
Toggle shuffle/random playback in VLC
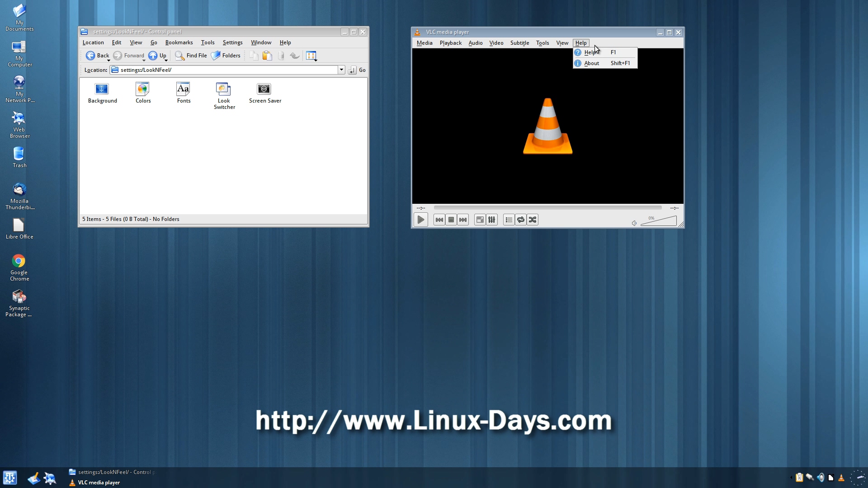coord(533,220)
